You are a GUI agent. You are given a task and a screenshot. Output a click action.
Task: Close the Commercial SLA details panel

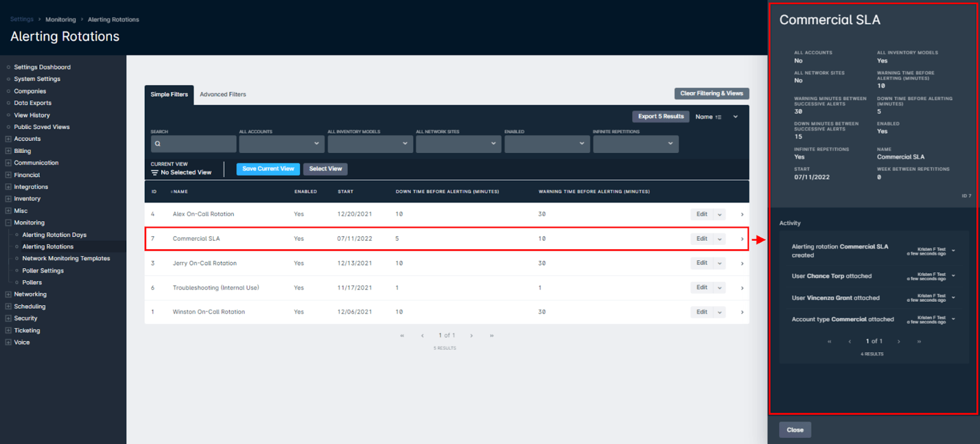point(795,430)
